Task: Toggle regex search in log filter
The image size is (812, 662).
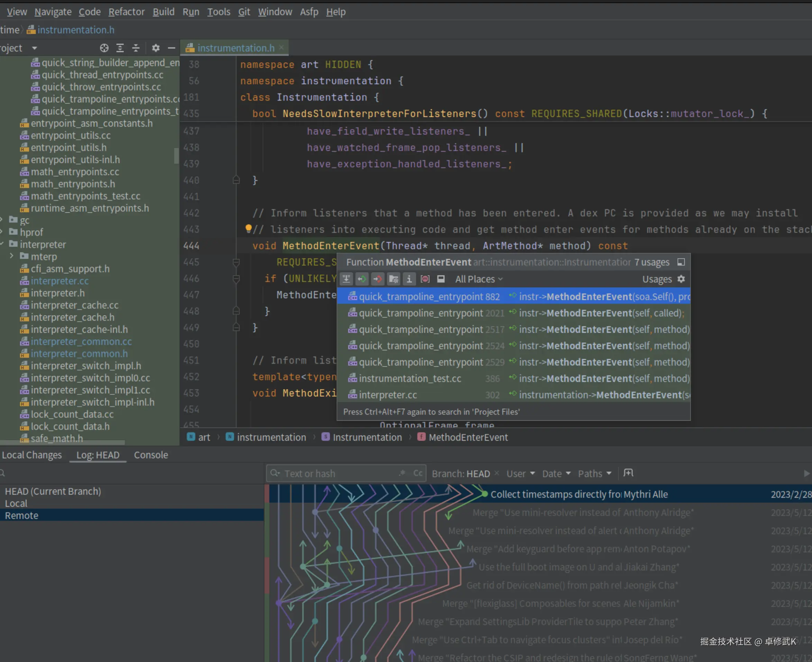Action: 402,473
